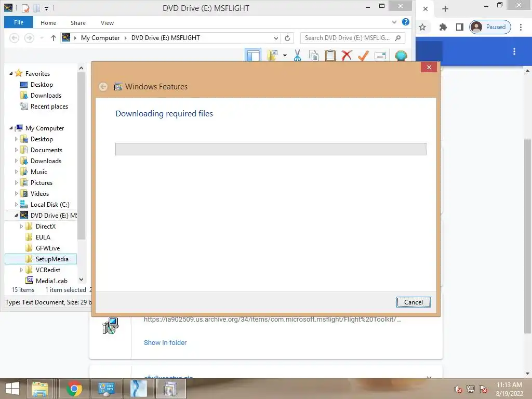Click the archive.org download URL link

click(x=272, y=320)
